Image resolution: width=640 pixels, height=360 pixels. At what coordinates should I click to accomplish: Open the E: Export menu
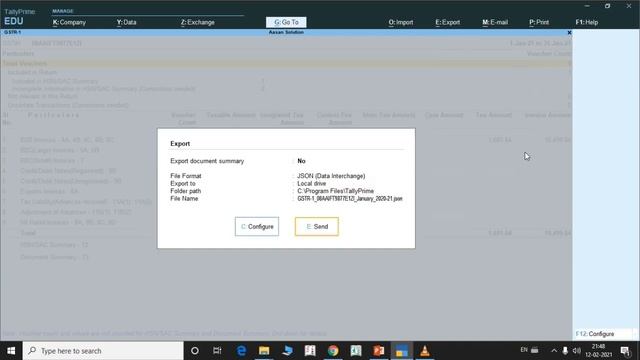tap(447, 22)
